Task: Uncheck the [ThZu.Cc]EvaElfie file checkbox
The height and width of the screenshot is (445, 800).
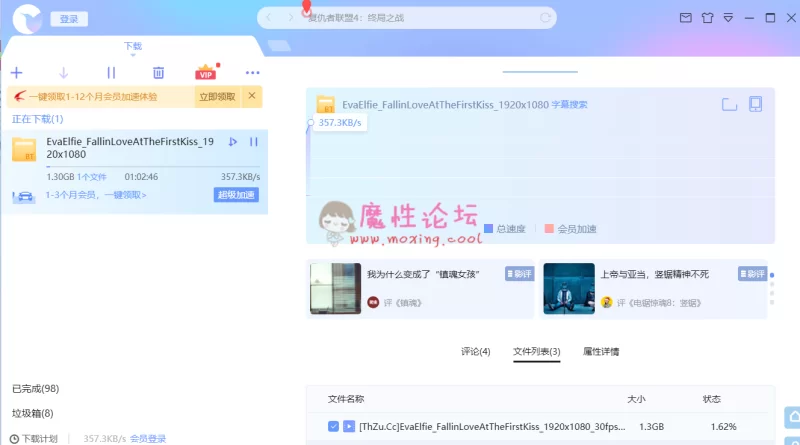Action: [x=333, y=426]
